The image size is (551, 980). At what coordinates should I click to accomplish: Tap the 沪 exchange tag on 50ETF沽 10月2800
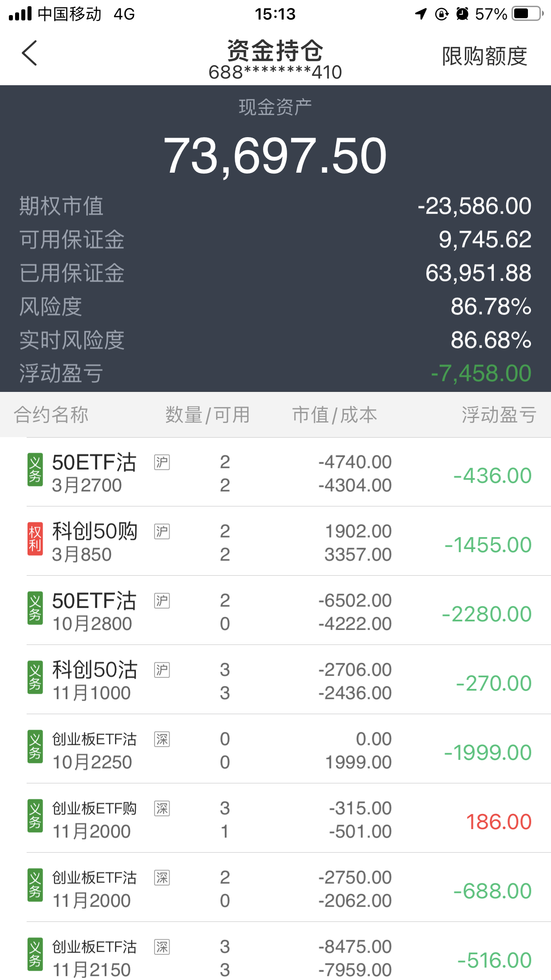pos(162,601)
